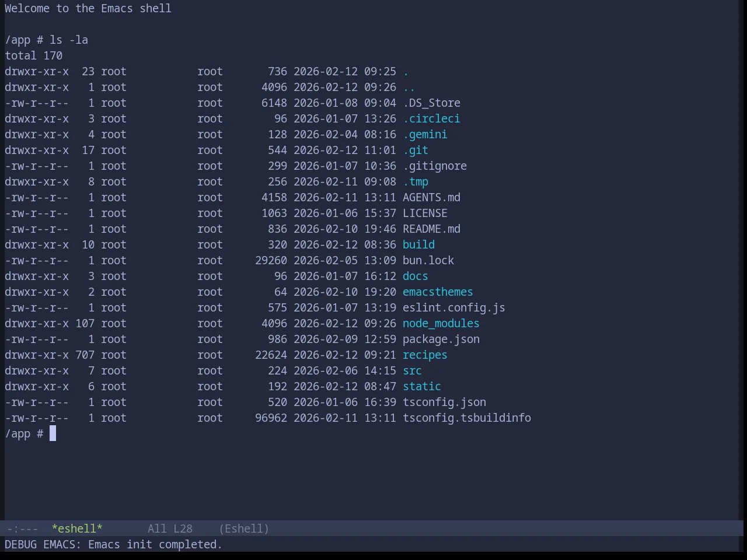Click the .tmp directory name
The width and height of the screenshot is (747, 560).
click(416, 181)
